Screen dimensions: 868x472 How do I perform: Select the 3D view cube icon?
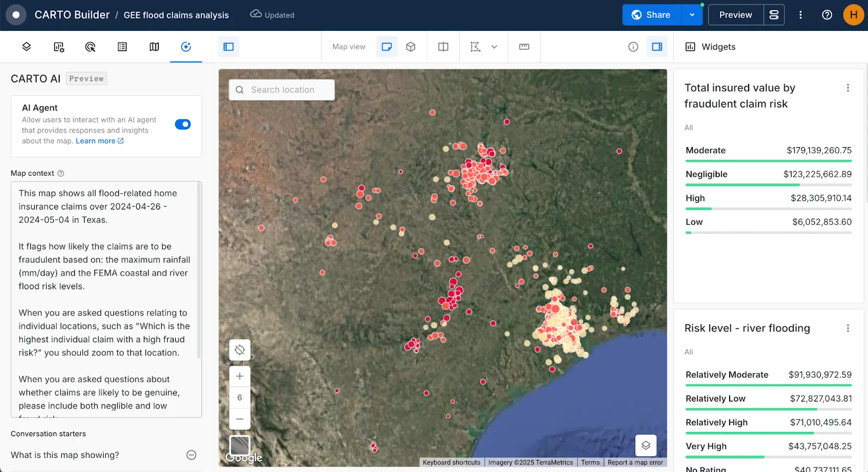pyautogui.click(x=411, y=47)
